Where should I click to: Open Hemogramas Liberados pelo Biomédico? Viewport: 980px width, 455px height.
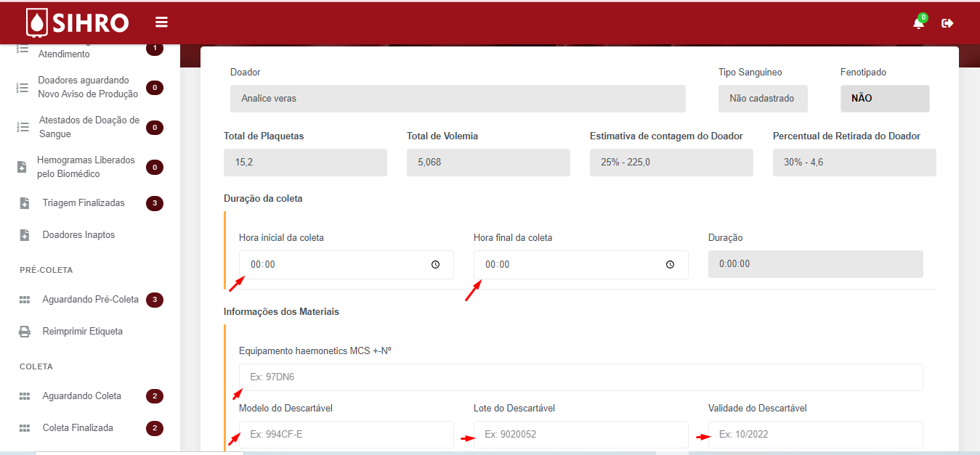click(x=86, y=167)
